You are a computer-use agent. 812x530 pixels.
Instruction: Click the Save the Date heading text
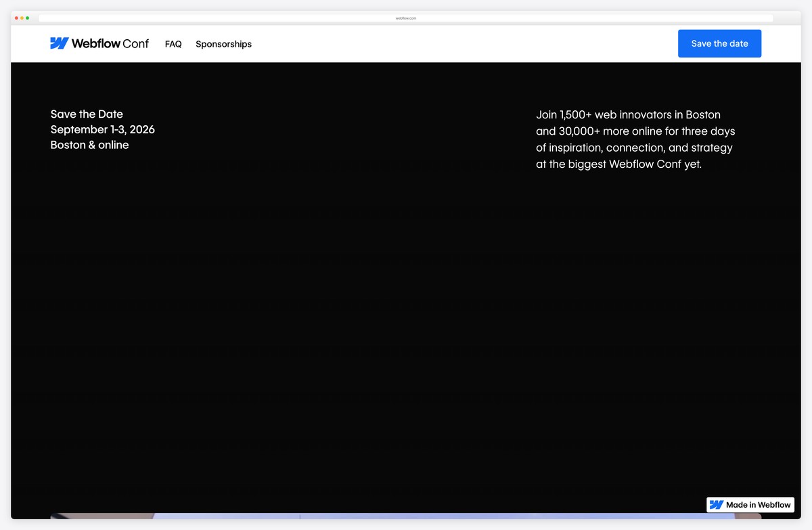[87, 114]
